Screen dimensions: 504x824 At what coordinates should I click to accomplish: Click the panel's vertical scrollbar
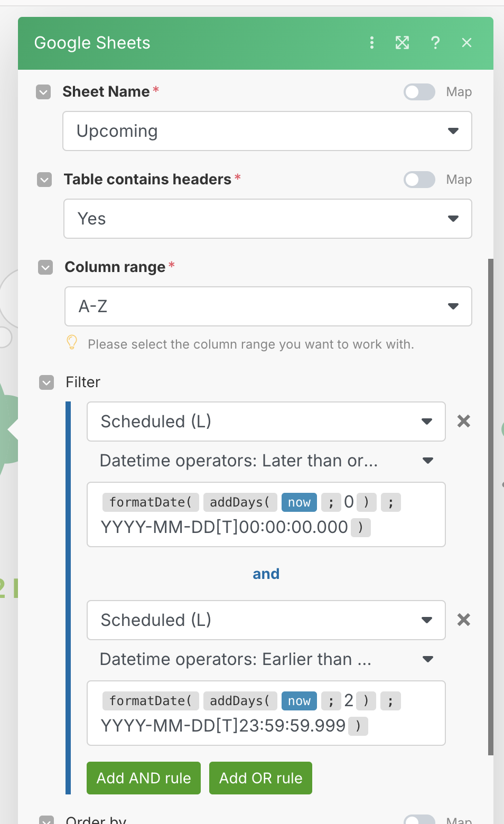491,507
